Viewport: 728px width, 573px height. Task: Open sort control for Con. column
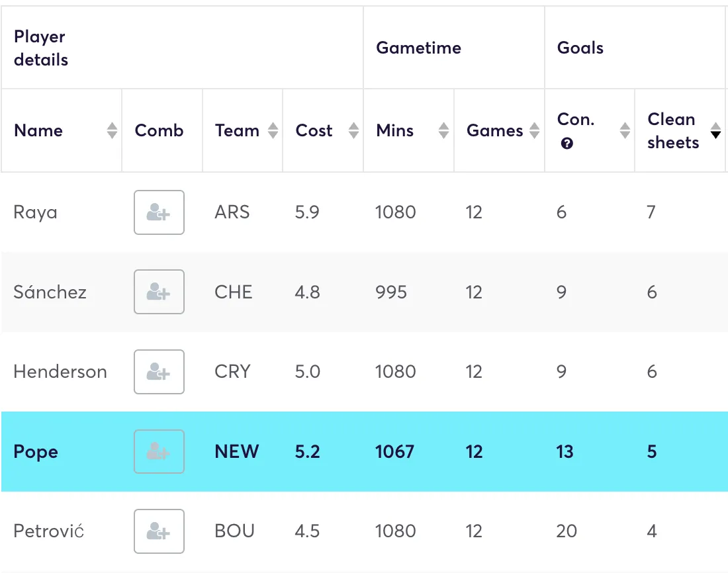[x=625, y=130]
